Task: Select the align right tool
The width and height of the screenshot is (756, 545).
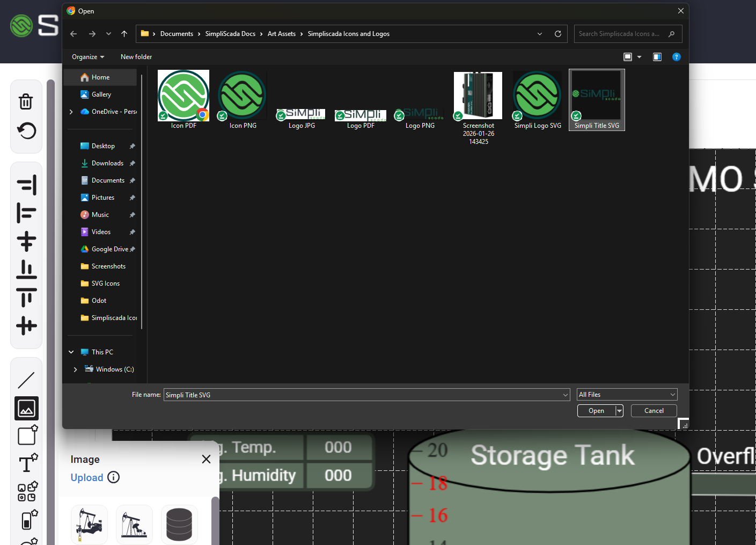Action: [26, 185]
